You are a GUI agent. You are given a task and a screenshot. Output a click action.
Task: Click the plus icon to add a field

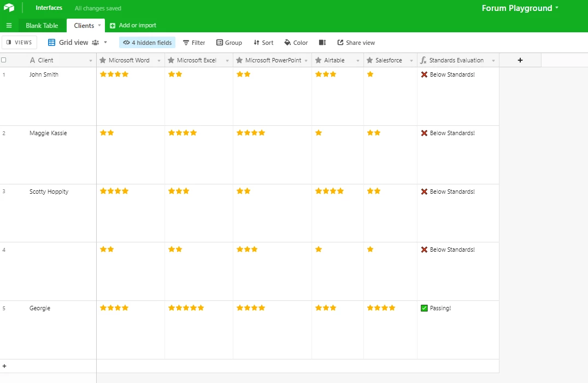tap(520, 60)
